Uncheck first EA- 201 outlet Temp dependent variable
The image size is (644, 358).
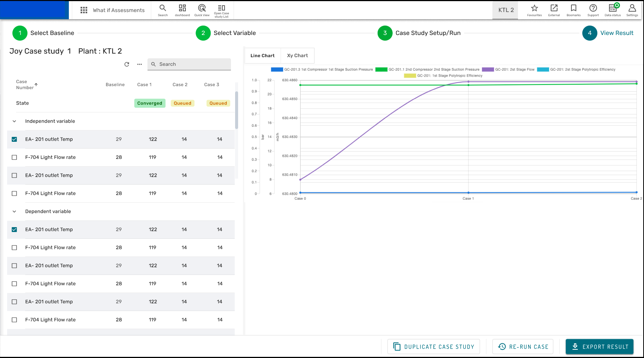pyautogui.click(x=14, y=229)
